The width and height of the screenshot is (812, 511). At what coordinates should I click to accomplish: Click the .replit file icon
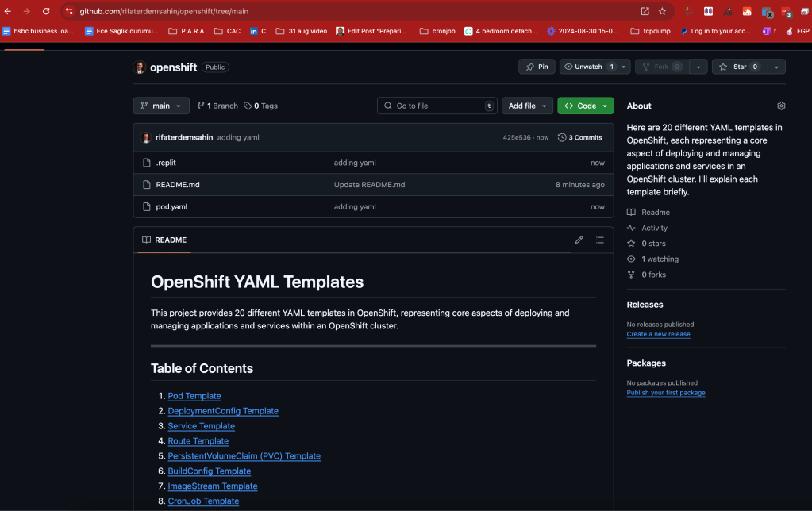pyautogui.click(x=147, y=163)
